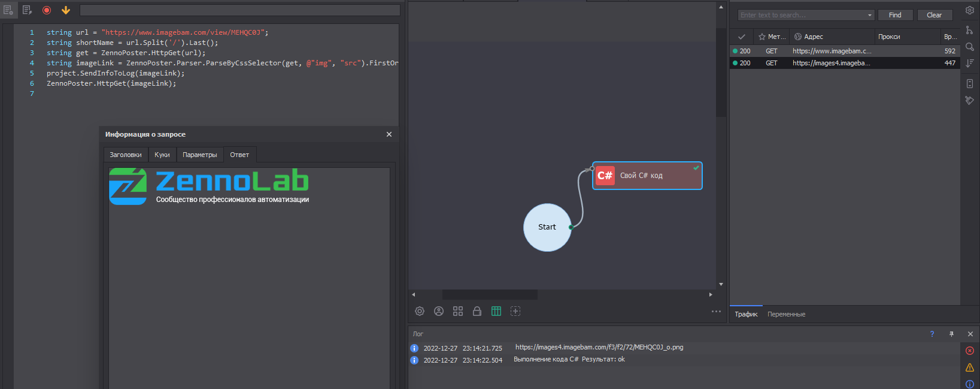This screenshot has height=389, width=980.
Task: Click the lock icon below canvas
Action: coord(477,311)
